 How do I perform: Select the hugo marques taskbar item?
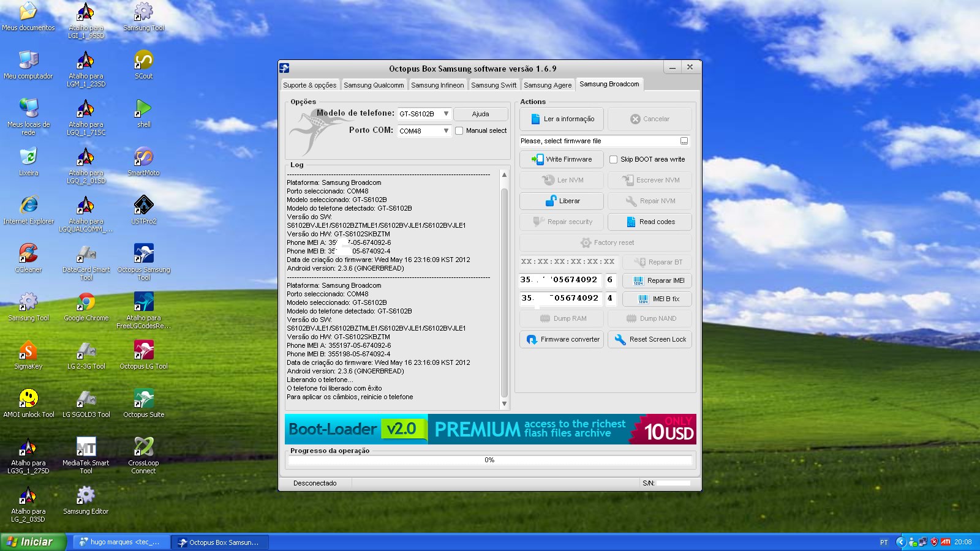[121, 542]
